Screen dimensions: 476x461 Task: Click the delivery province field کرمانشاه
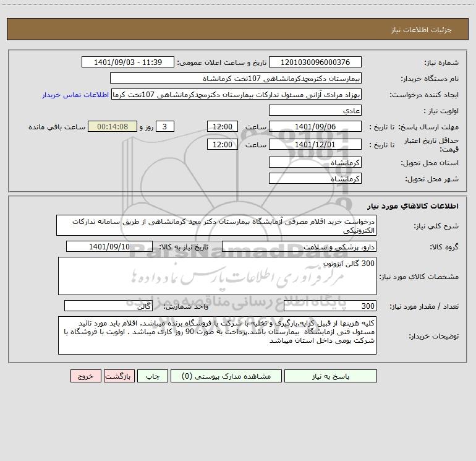(315, 162)
